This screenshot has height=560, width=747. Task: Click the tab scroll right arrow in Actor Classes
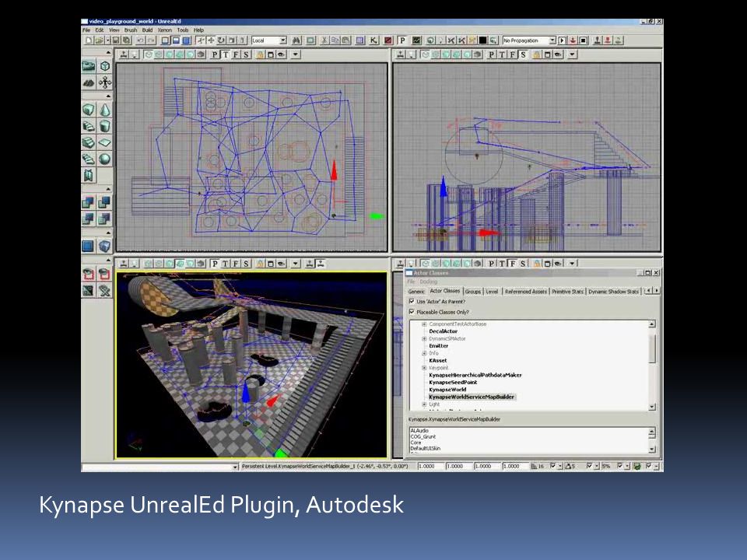point(657,290)
